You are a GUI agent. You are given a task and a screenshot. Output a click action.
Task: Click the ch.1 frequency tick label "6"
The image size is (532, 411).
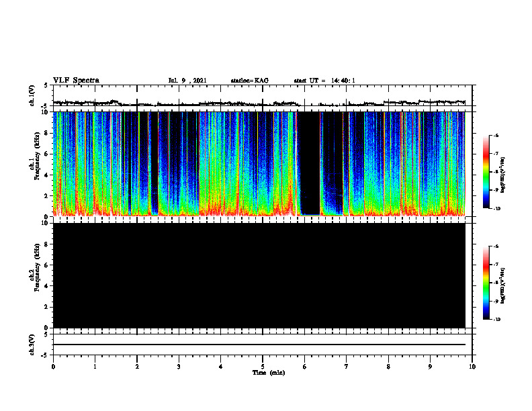point(47,154)
